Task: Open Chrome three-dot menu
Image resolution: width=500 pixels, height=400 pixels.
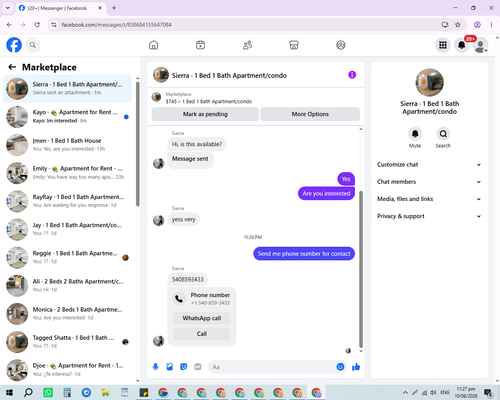Action: click(491, 25)
